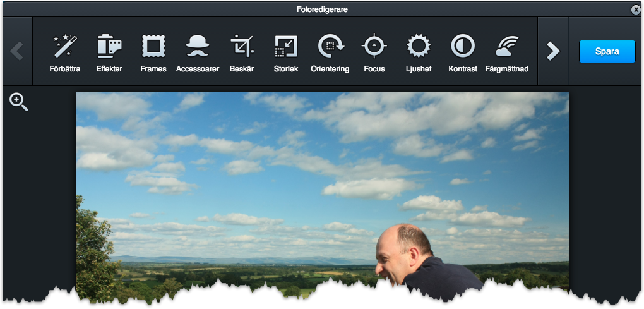
Task: Choose the Frames tool
Action: tap(153, 54)
